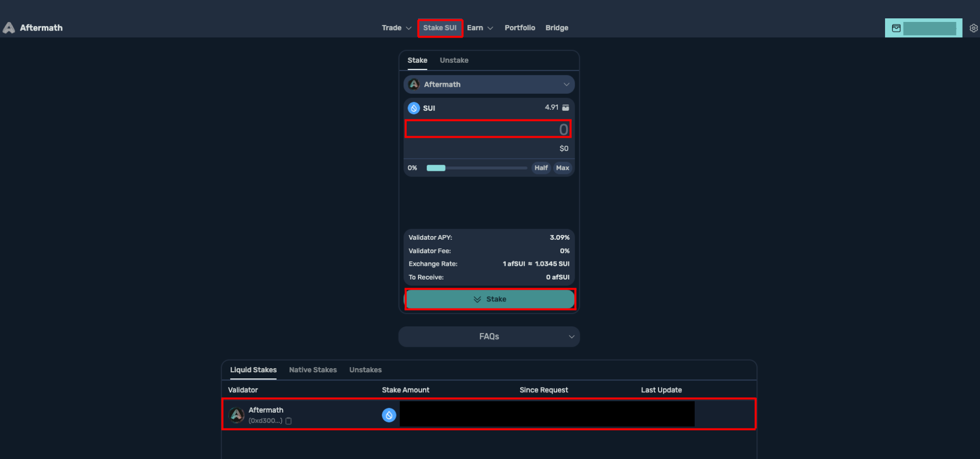Click the SUI icon in Stake Amount column
Viewport: 980px width, 459px height.
(x=389, y=415)
